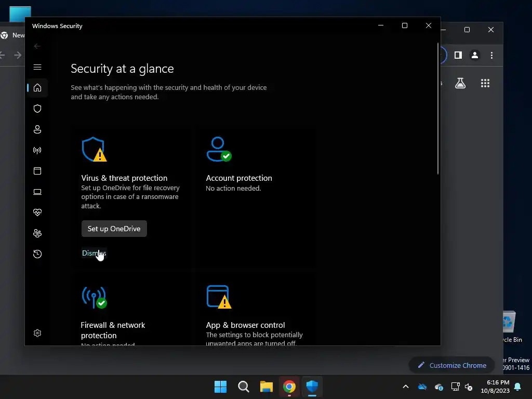532x399 pixels.
Task: Open the notification bell
Action: tap(518, 387)
